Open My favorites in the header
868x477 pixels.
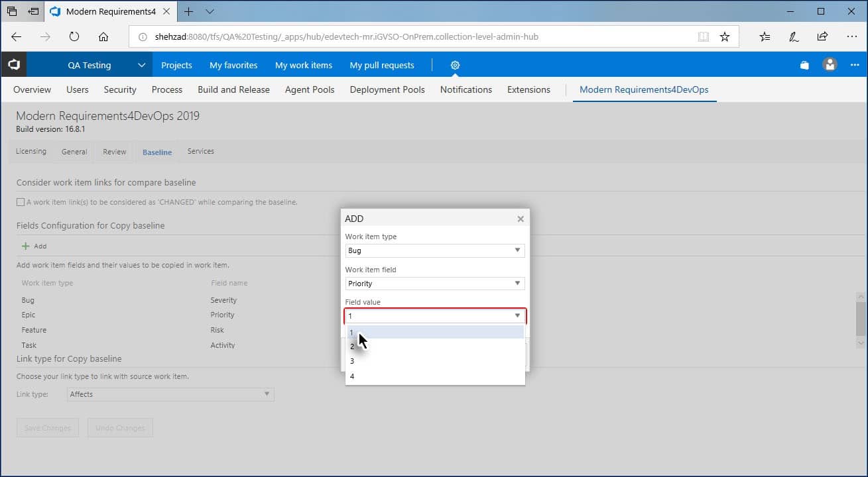click(x=233, y=65)
